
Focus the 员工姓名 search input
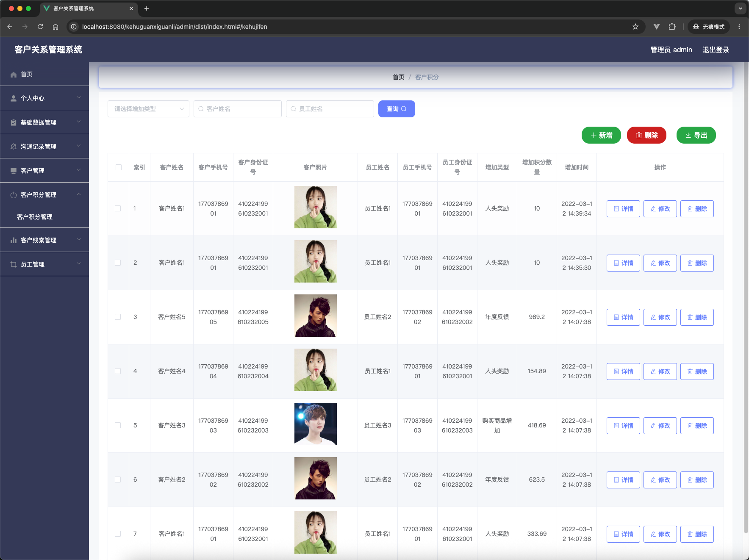(330, 109)
